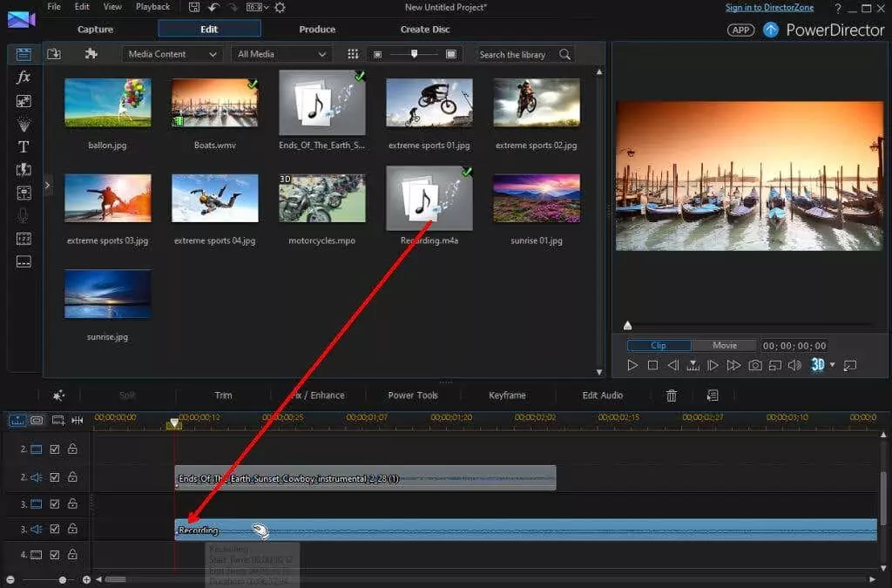Click the plug-ins puzzle piece icon
The image size is (892, 588).
pos(91,54)
